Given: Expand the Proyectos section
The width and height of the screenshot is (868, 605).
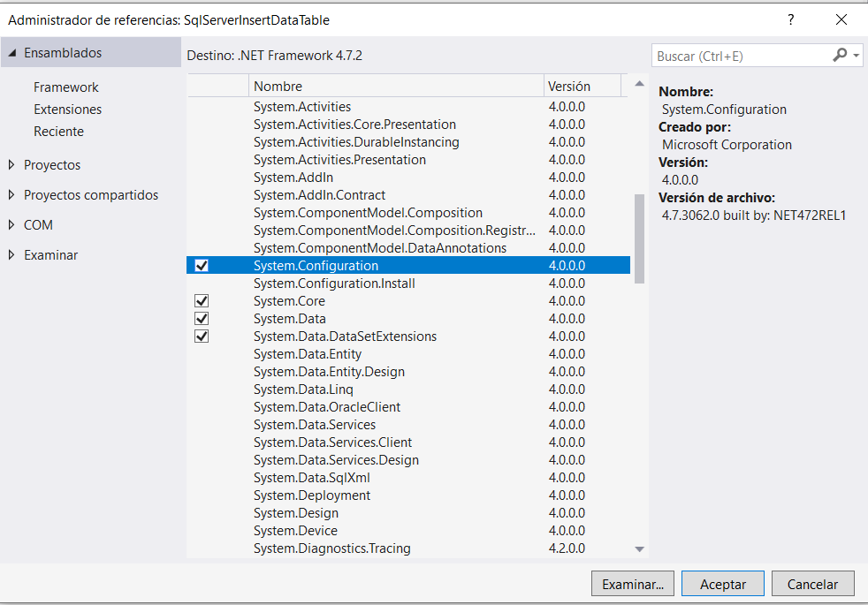Looking at the screenshot, I should pos(11,165).
